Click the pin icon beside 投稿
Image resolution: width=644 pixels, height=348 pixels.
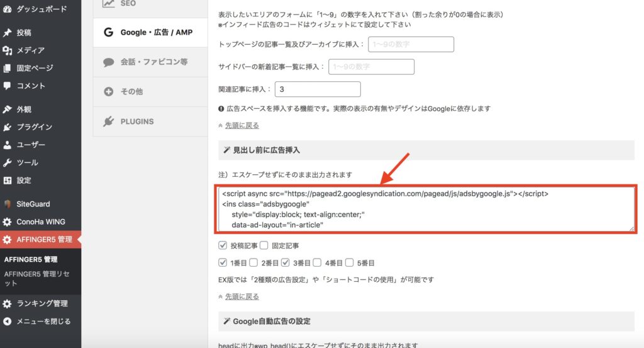7,33
